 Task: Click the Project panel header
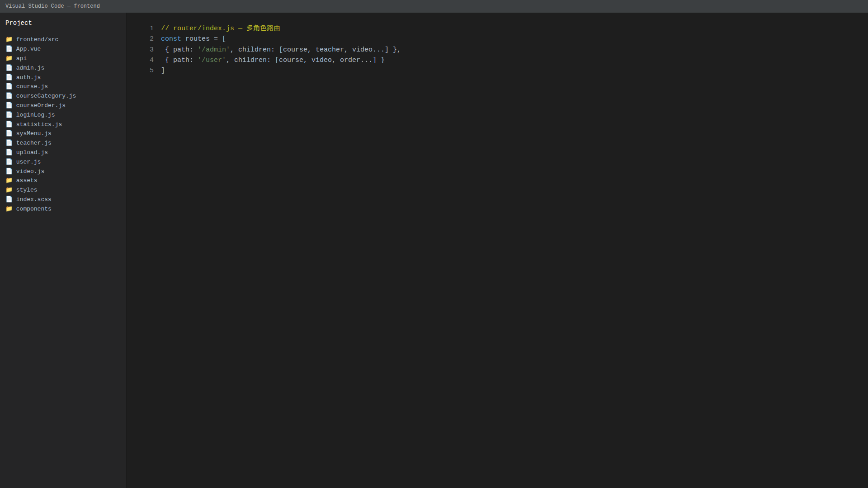(19, 23)
